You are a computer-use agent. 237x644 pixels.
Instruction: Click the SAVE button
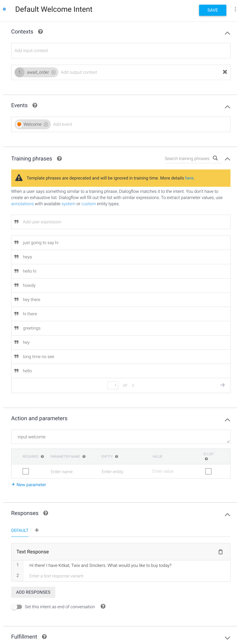213,10
